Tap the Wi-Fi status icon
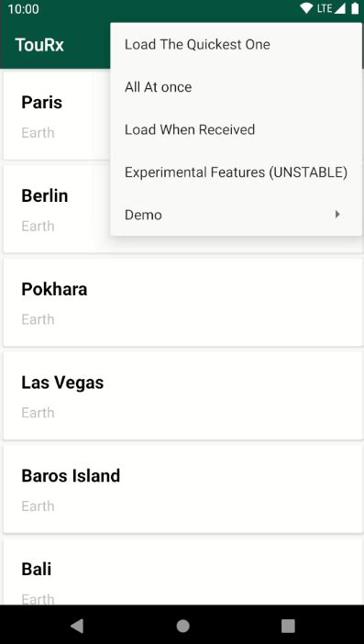Screen dimensions: 364x644 pos(306,8)
